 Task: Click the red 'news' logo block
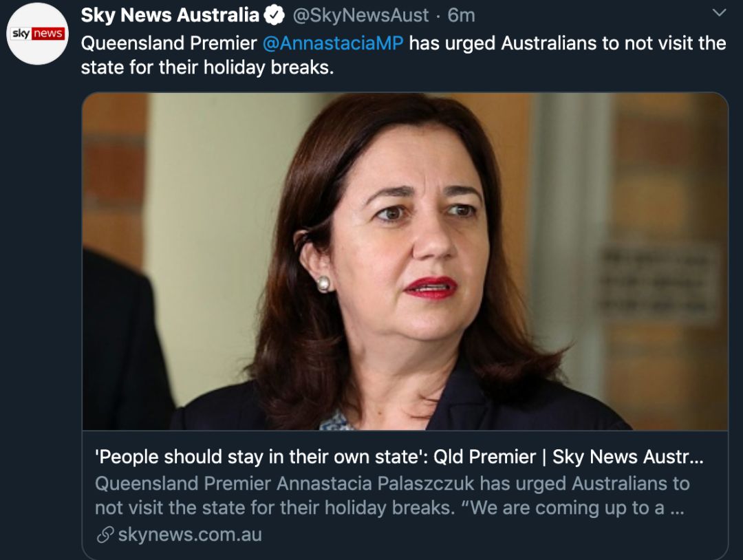(48, 34)
